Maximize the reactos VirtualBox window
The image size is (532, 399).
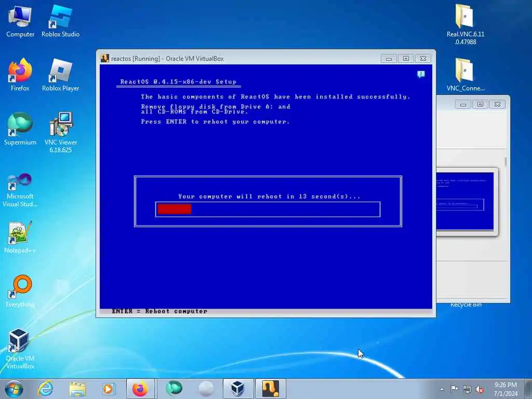[x=406, y=58]
